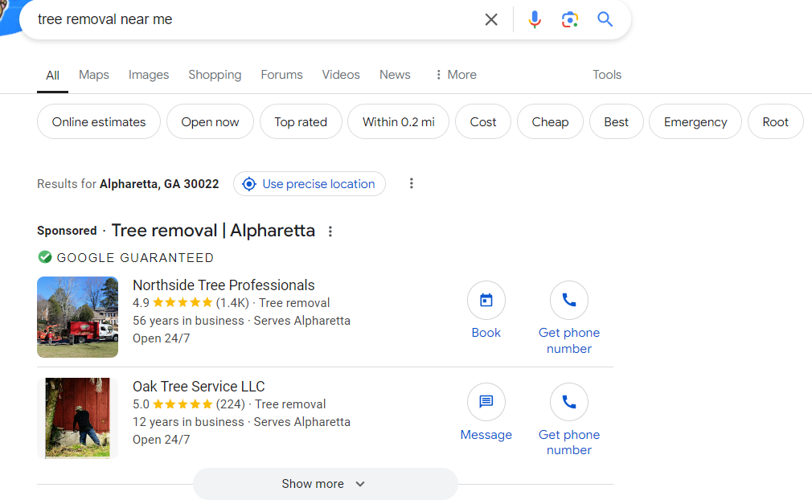Open the Tools options menu

[x=607, y=75]
